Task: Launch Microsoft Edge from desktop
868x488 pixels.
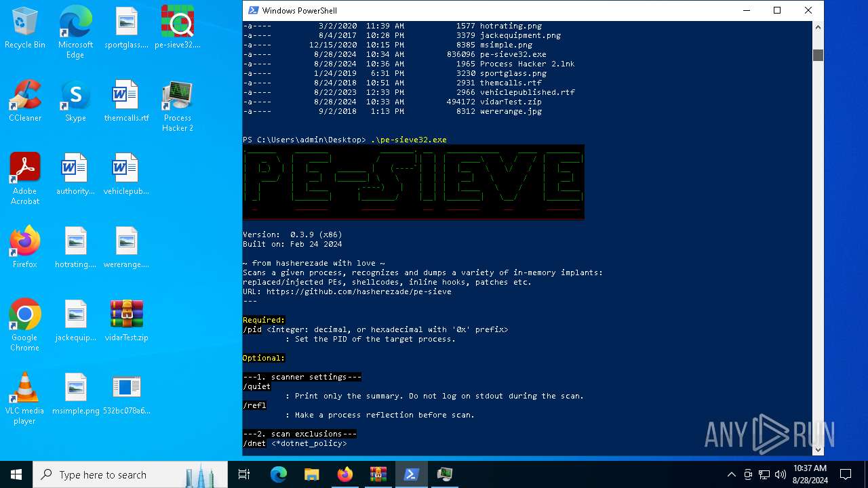Action: (x=75, y=33)
